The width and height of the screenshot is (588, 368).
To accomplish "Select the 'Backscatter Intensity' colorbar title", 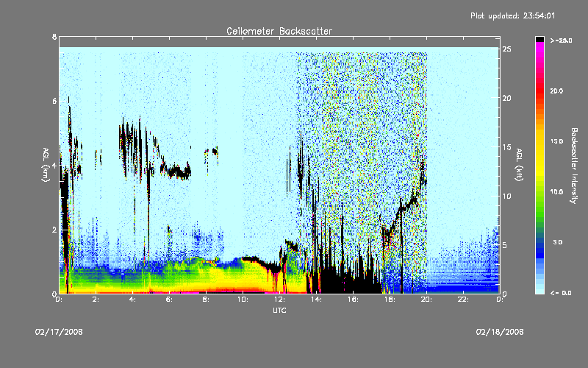I will tap(574, 166).
